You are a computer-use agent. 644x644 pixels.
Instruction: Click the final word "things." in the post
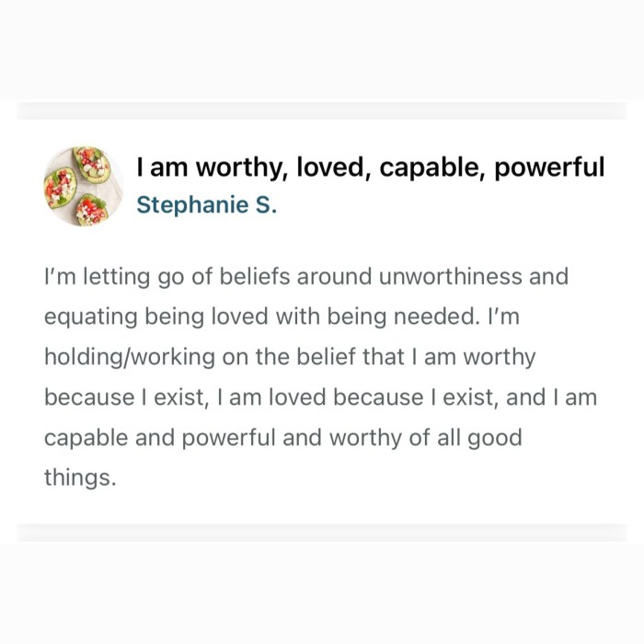pos(80,477)
